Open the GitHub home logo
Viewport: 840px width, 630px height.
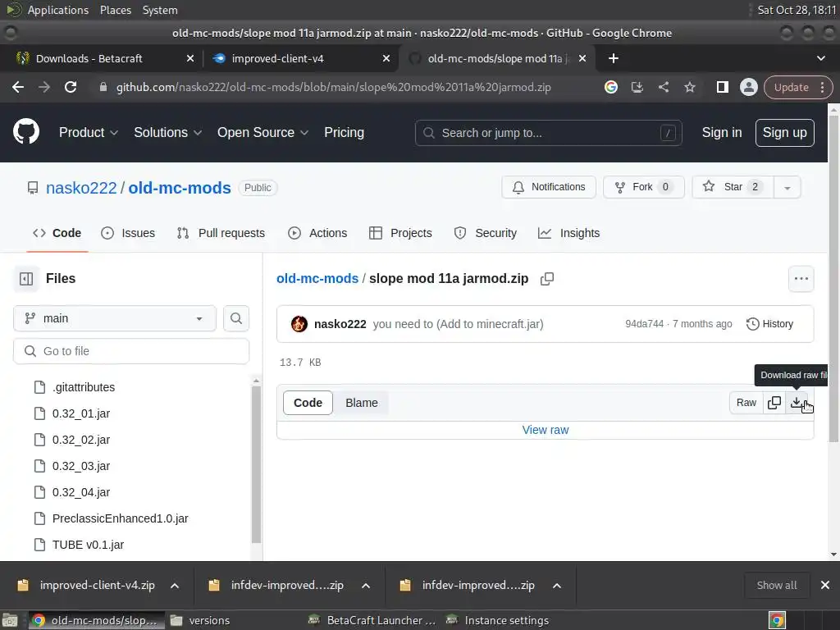(x=26, y=132)
